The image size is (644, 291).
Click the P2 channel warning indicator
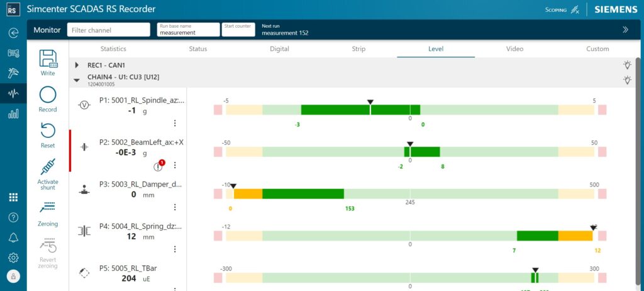pos(160,166)
